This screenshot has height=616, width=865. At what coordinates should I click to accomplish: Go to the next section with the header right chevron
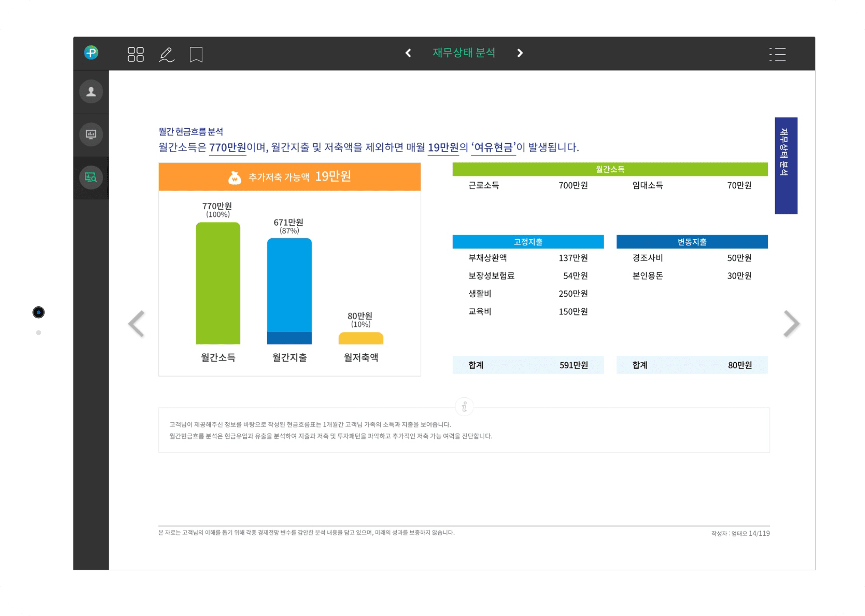pos(520,53)
